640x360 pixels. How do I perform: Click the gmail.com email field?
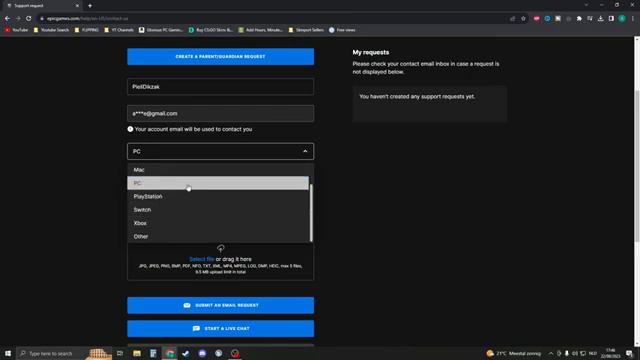[220, 113]
